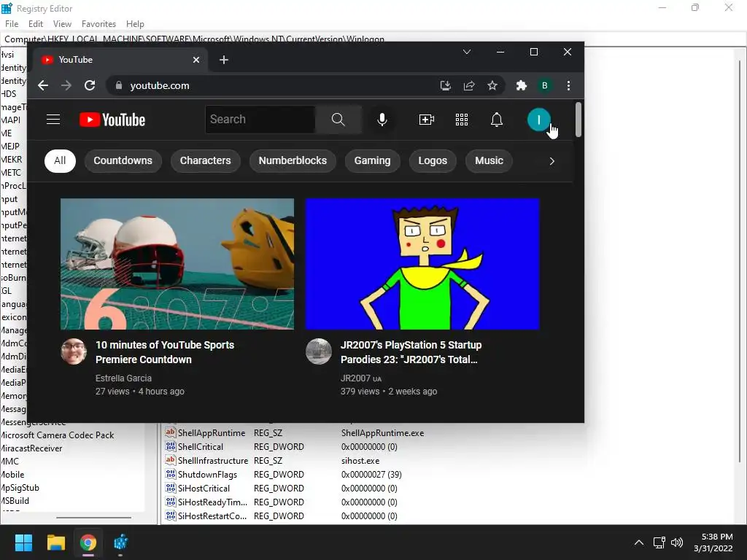Open Registry Editor Edit menu
Viewport: 747px width, 560px height.
pos(36,24)
